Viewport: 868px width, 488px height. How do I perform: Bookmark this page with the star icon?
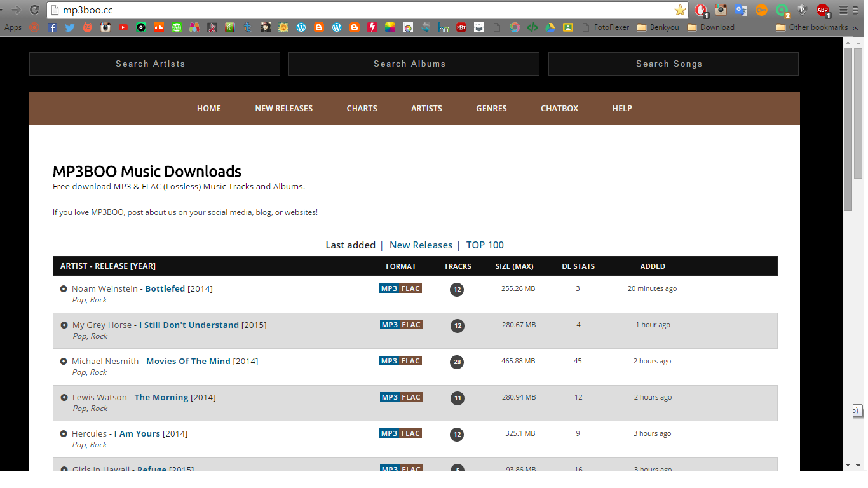680,10
